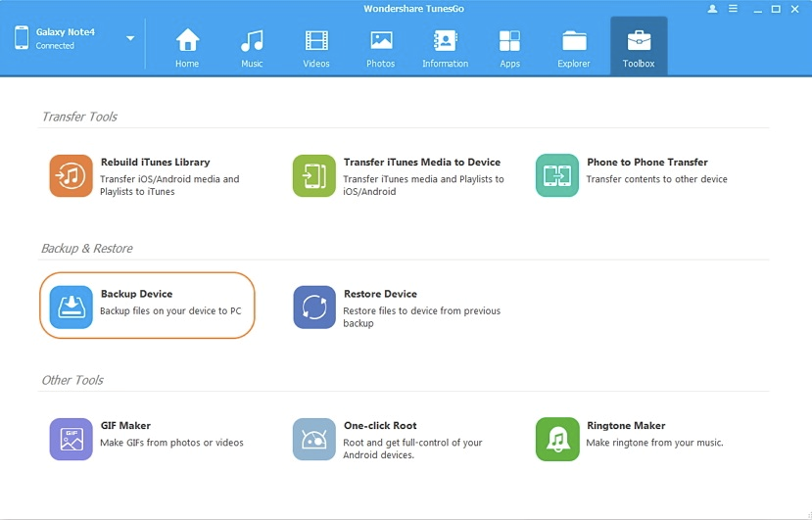
Task: Open the GIF Maker icon
Action: 71,439
